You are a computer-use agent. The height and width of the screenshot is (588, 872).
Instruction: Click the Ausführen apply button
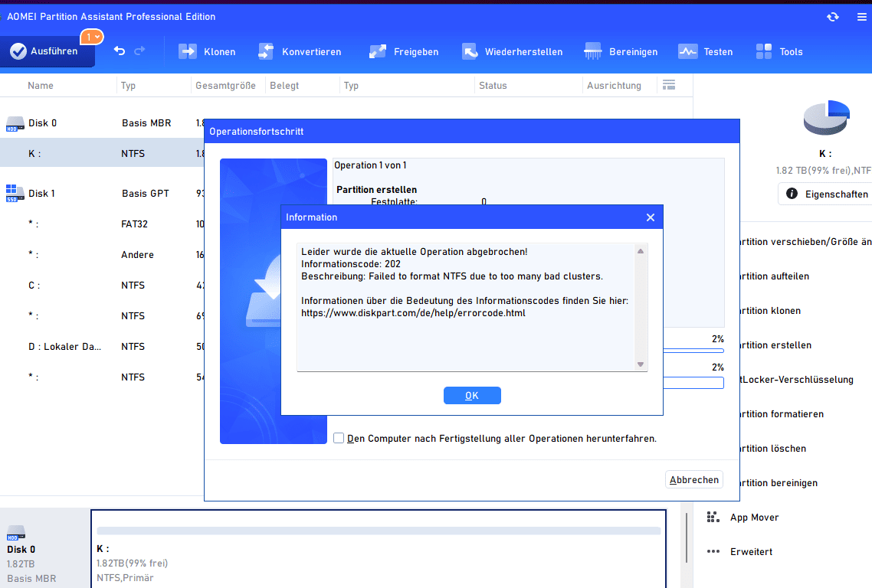(x=47, y=51)
